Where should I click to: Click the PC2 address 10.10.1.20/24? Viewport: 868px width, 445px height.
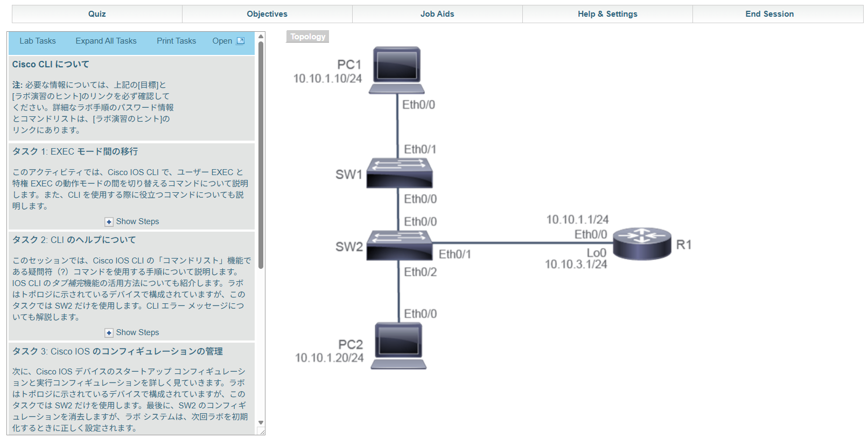[329, 358]
